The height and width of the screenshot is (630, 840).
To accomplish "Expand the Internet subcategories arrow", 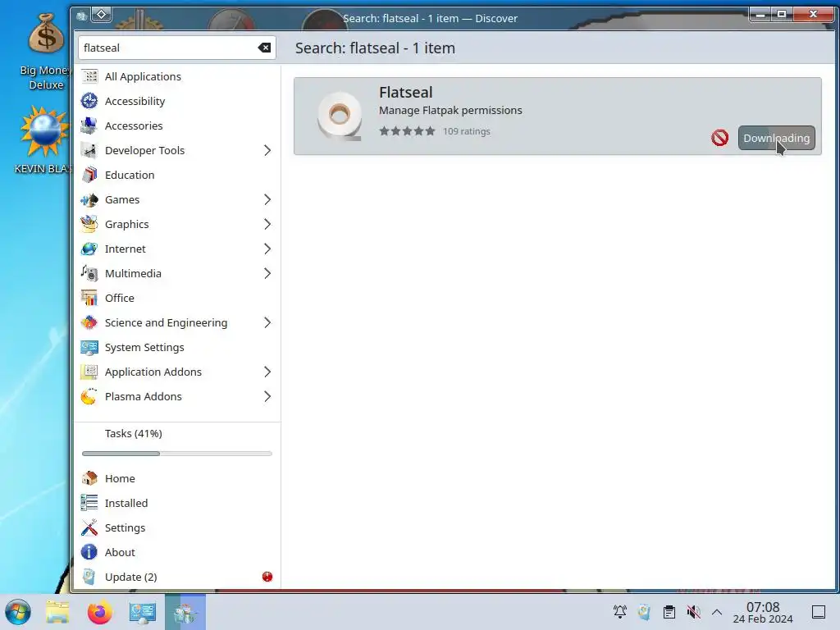I will [267, 249].
